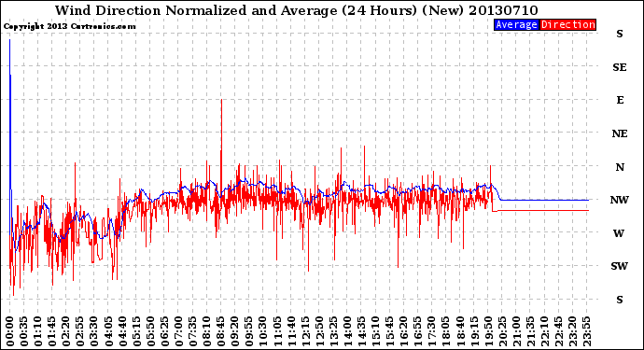Click the 16:55 time axis label

point(418,331)
